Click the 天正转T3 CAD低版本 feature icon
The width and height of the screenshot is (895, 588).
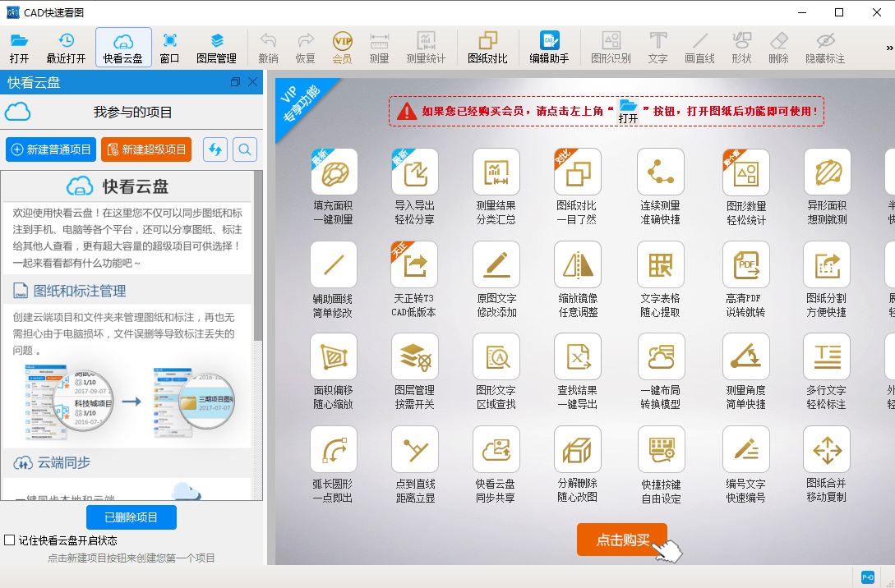tap(414, 264)
